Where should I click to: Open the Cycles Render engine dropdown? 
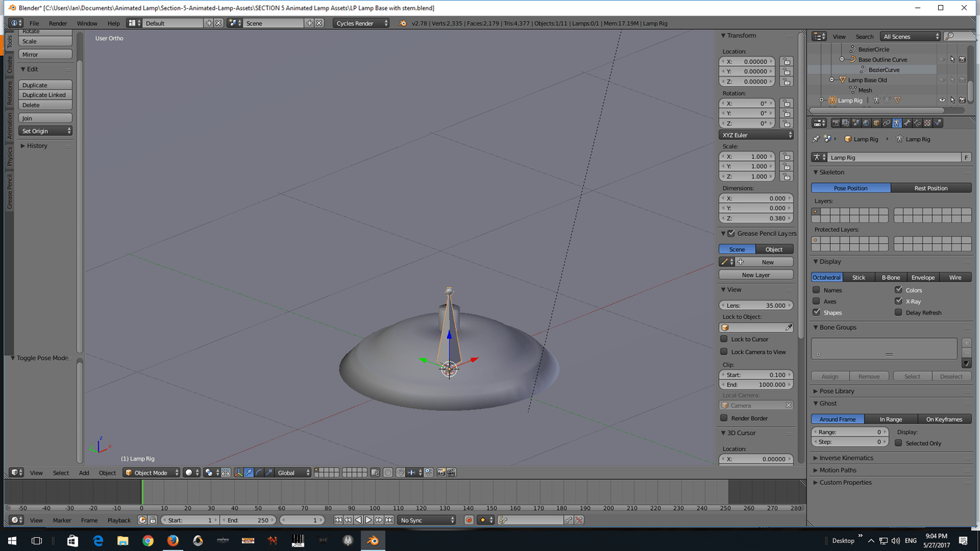[x=362, y=24]
